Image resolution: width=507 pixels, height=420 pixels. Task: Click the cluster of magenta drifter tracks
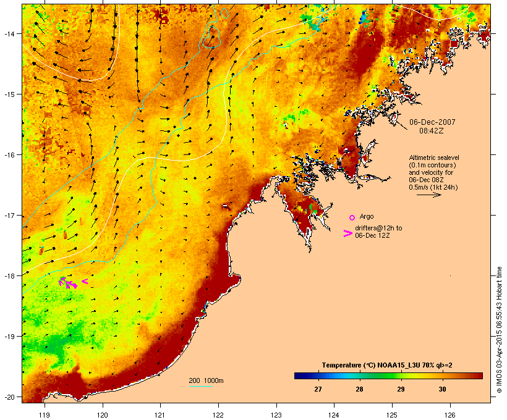(68, 283)
